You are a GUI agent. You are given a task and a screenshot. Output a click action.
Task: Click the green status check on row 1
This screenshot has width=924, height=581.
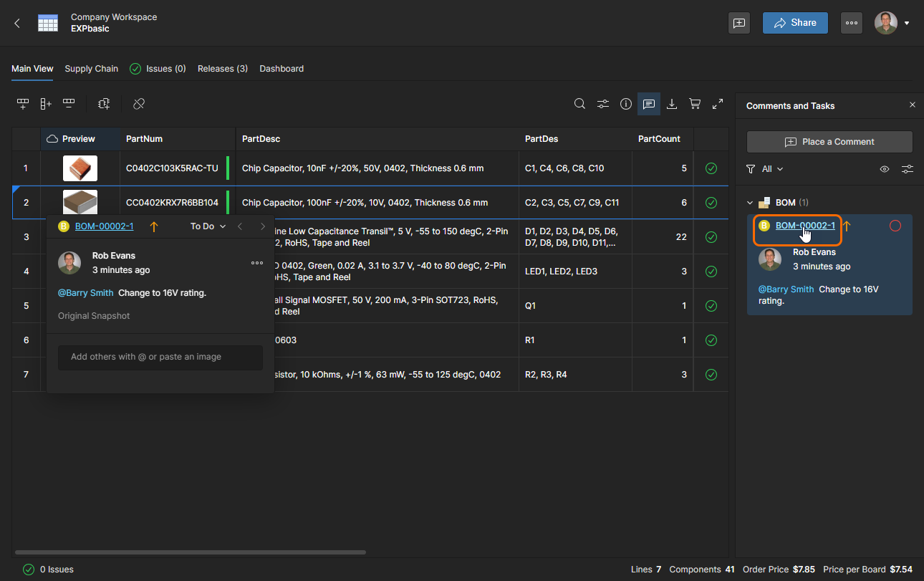coord(711,168)
